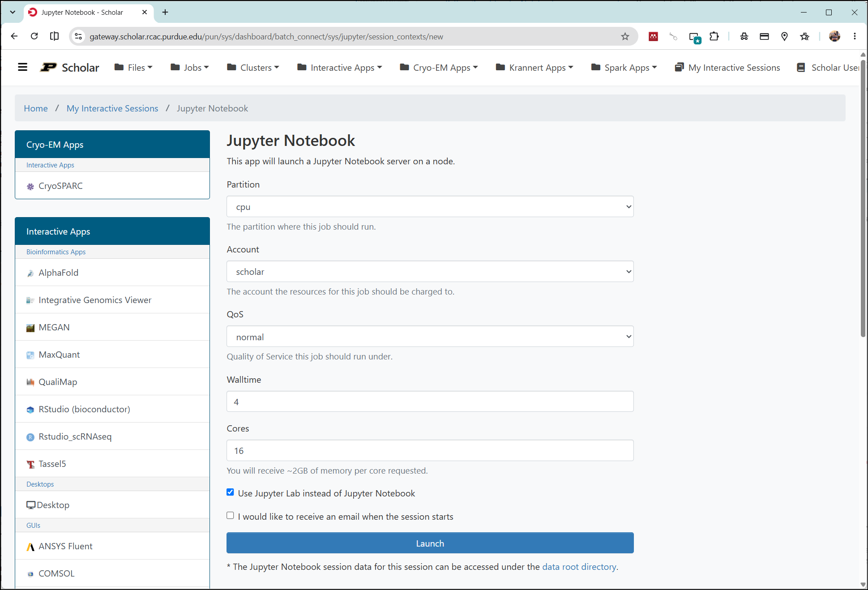Screen dimensions: 868x590
Task: Bookmark this page with star icon
Action: coord(625,36)
